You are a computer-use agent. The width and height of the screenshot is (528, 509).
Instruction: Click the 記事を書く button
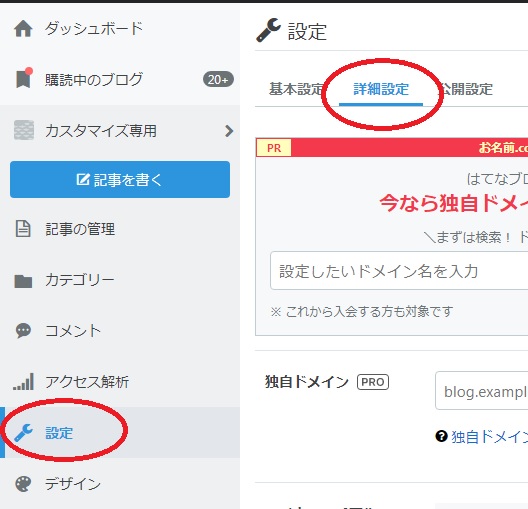click(120, 179)
